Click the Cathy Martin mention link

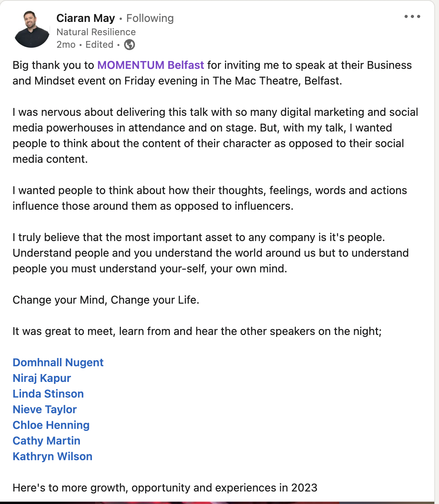click(46, 441)
